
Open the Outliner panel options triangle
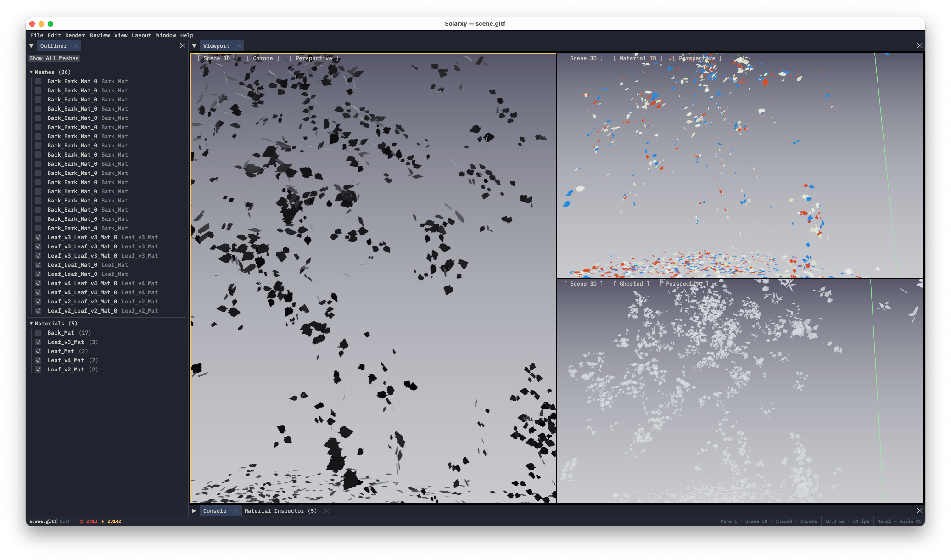pos(31,46)
